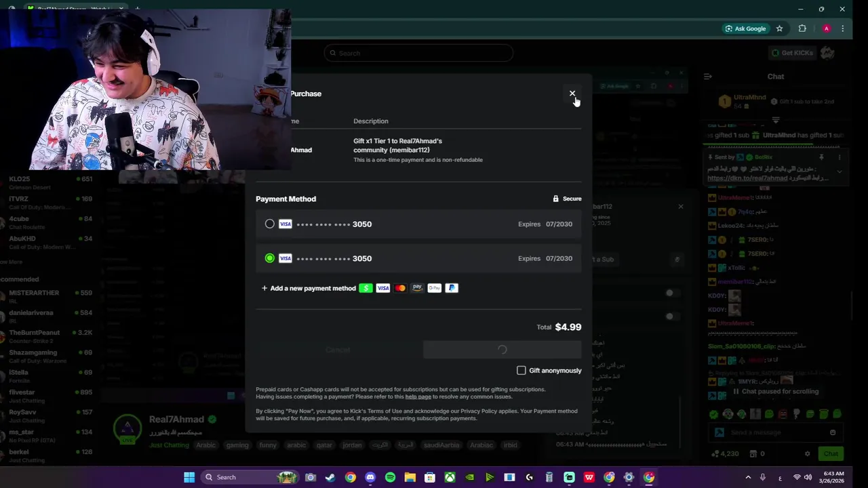Image resolution: width=868 pixels, height=488 pixels.
Task: Open pinned message three-dot options
Action: [x=840, y=157]
